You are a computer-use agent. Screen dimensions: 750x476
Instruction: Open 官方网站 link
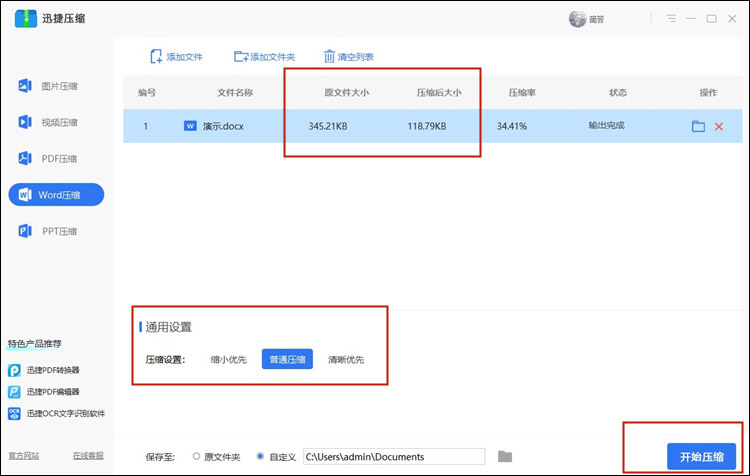pos(24,455)
